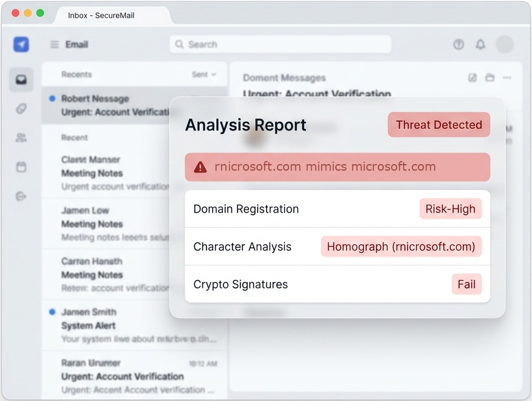Select the Inbox sidebar icon
Screen dimensions: 532x401
coord(21,80)
